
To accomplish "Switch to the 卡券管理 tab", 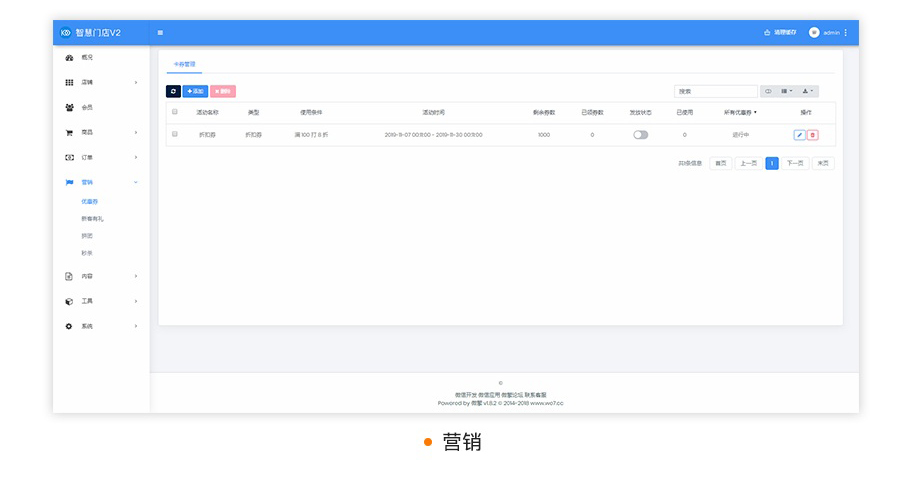I will click(x=185, y=65).
